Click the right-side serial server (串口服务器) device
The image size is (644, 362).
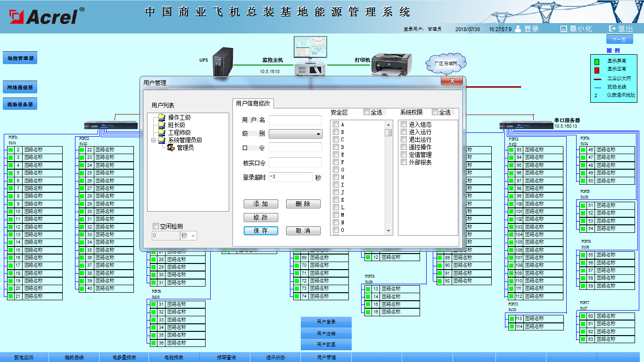click(526, 125)
